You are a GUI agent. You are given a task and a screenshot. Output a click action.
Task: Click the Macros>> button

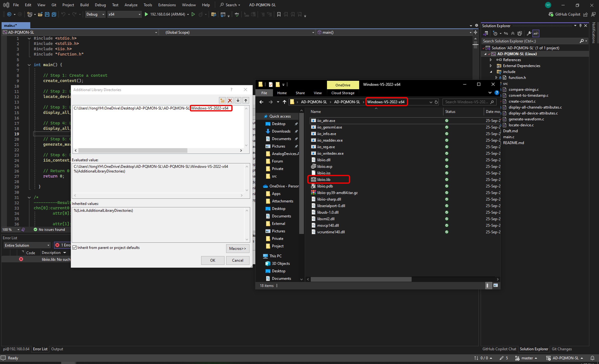pos(238,248)
